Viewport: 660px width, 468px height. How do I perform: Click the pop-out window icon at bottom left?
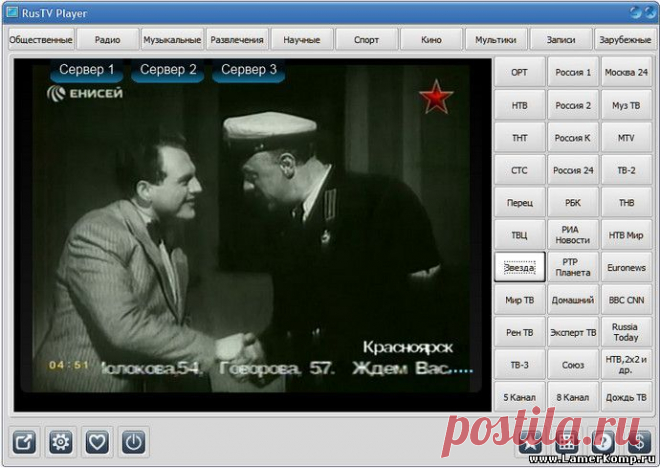point(24,442)
